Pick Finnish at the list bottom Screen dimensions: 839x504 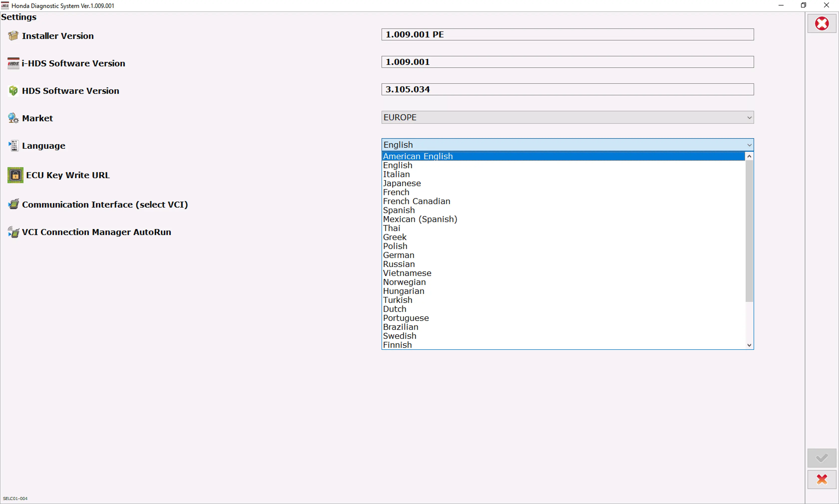(563, 345)
